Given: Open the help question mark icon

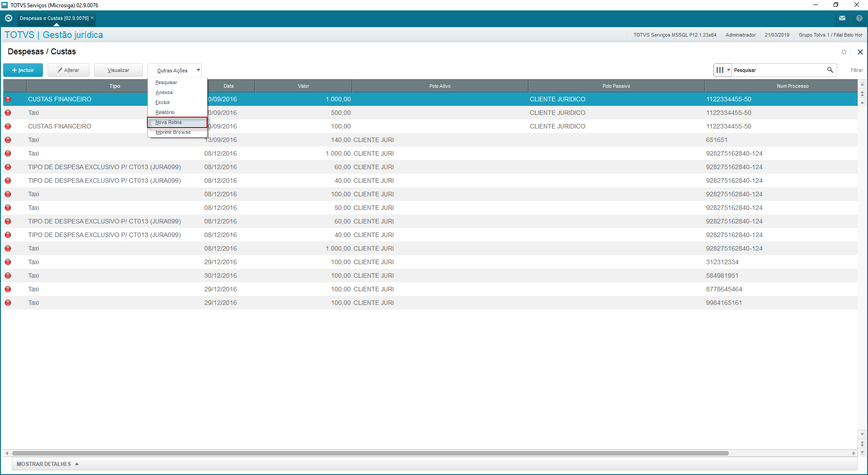Looking at the screenshot, I should [859, 18].
